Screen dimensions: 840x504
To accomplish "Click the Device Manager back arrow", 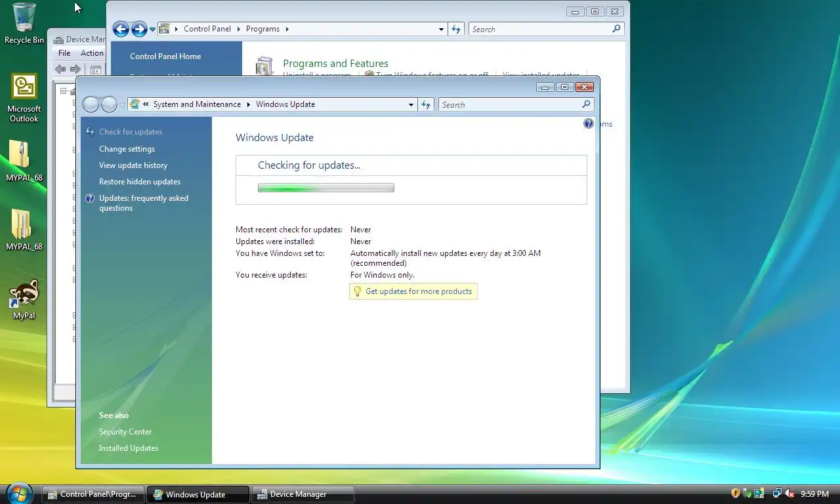I will (60, 69).
